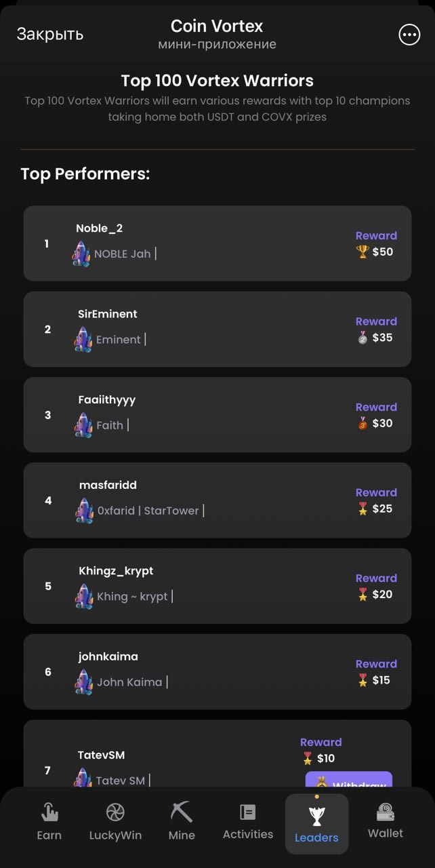Select the Mine pickaxe icon
This screenshot has height=868, width=435.
point(182,810)
